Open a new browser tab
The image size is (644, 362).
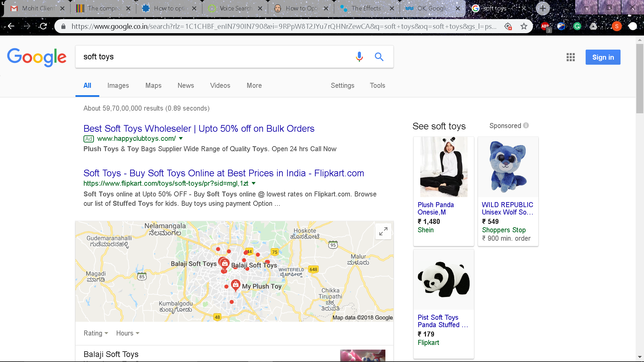coord(543,8)
